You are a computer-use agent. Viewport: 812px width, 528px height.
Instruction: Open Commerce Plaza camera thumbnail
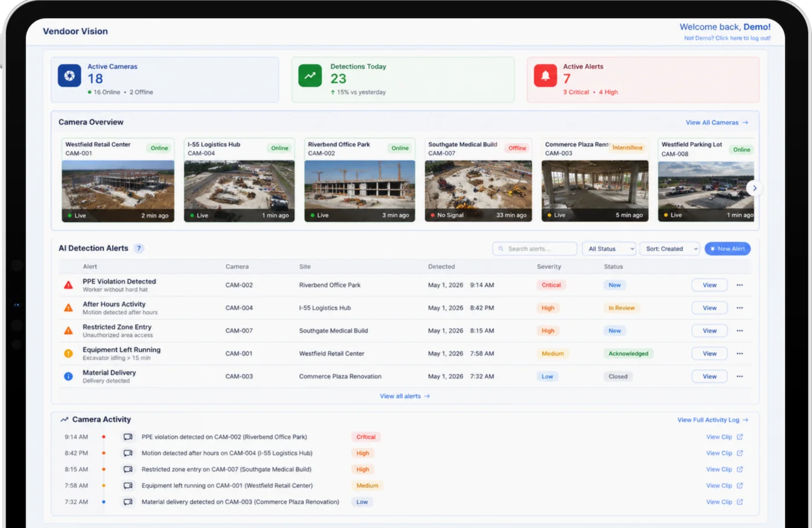(595, 191)
